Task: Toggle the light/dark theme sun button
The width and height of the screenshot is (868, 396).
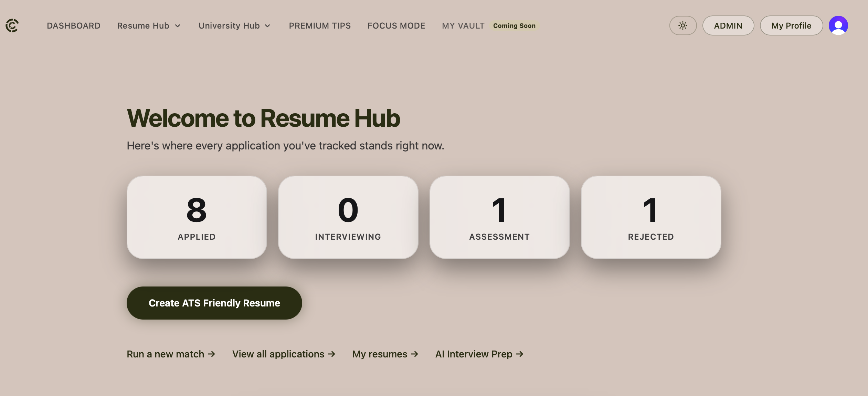Action: 683,25
